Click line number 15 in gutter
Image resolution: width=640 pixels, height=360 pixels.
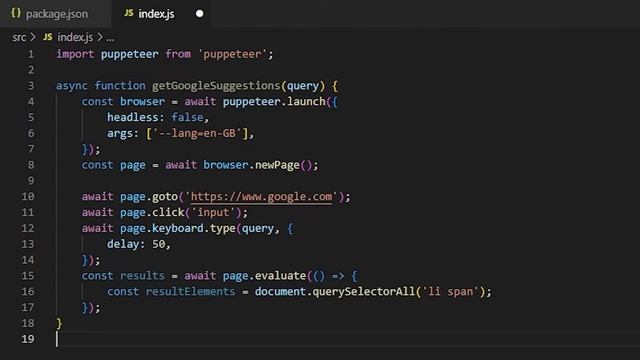tap(28, 276)
